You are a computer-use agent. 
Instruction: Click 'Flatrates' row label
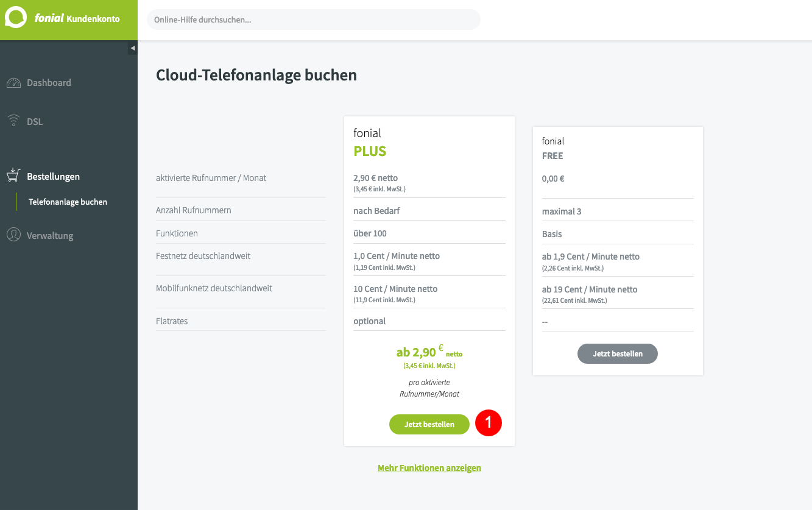[172, 321]
